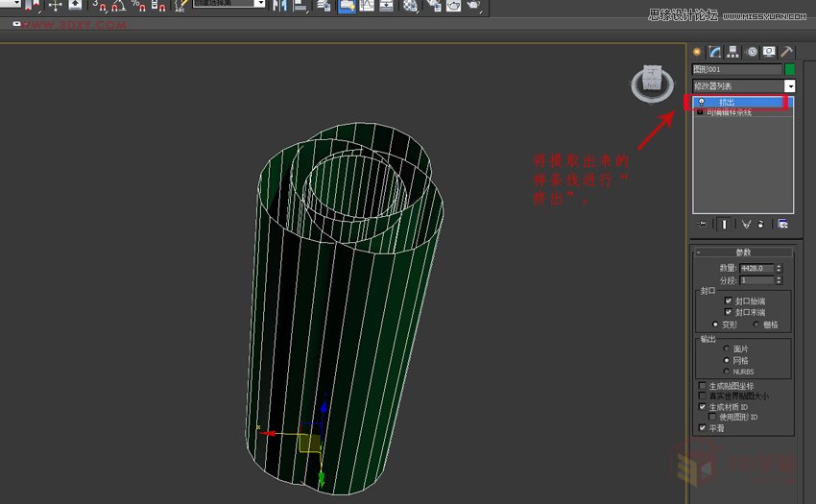Click the Select and Move toolbar icon
This screenshot has width=816, height=504.
pos(55,5)
